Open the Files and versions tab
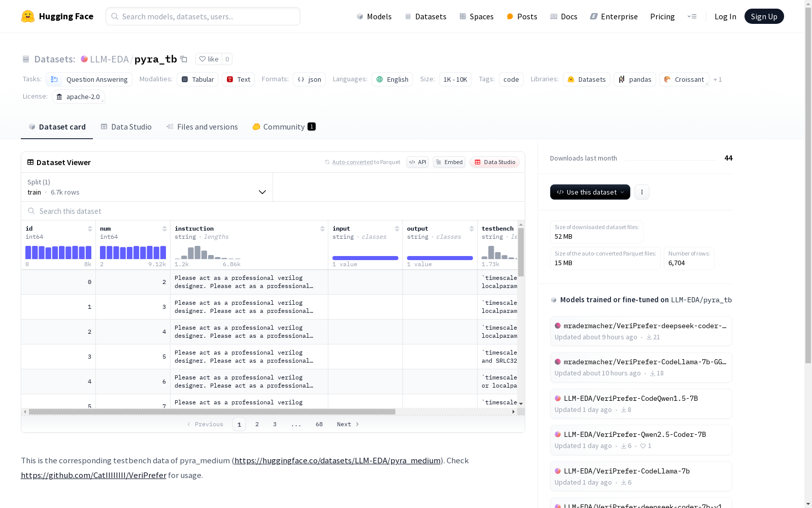Image resolution: width=812 pixels, height=508 pixels. coord(202,127)
